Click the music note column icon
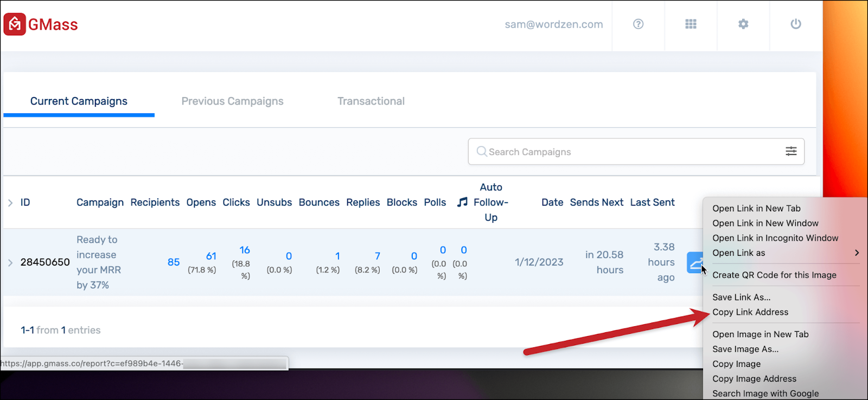The width and height of the screenshot is (868, 400). [x=462, y=202]
